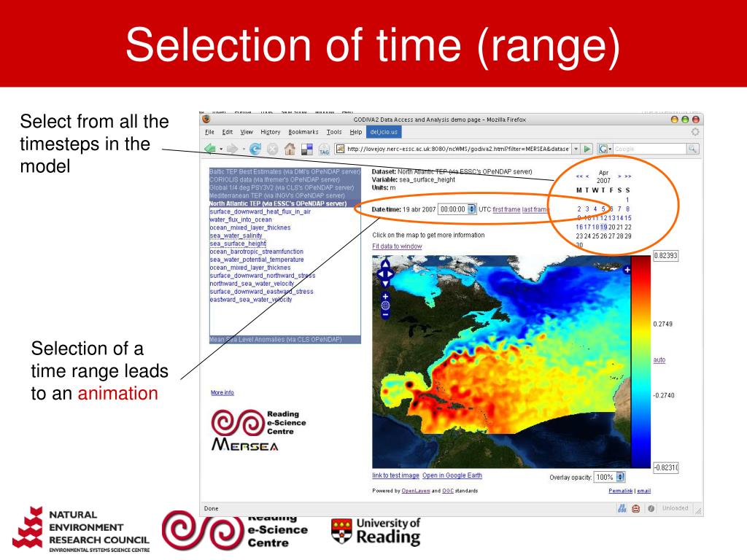This screenshot has height=560, width=747.
Task: Select sea_water_salinity variable
Action: tap(236, 236)
